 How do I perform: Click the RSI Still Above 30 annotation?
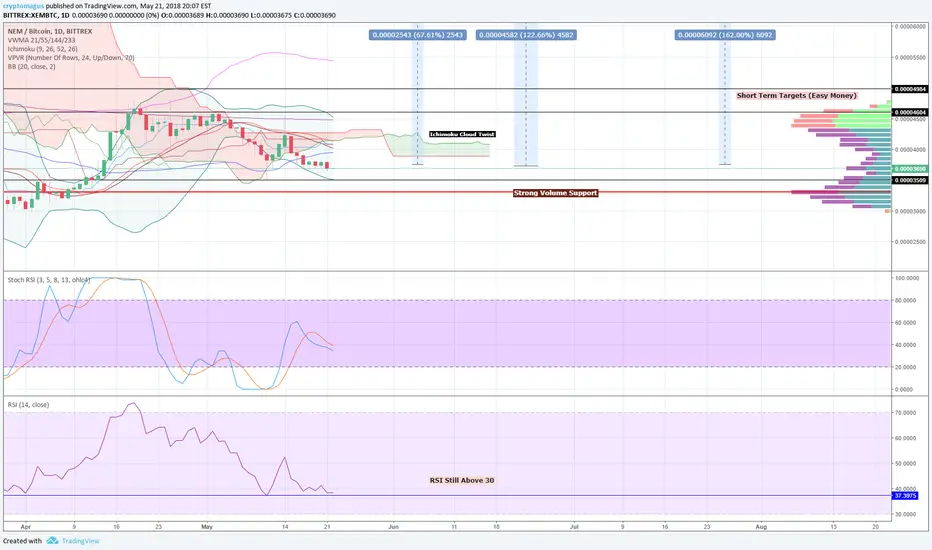coord(462,480)
